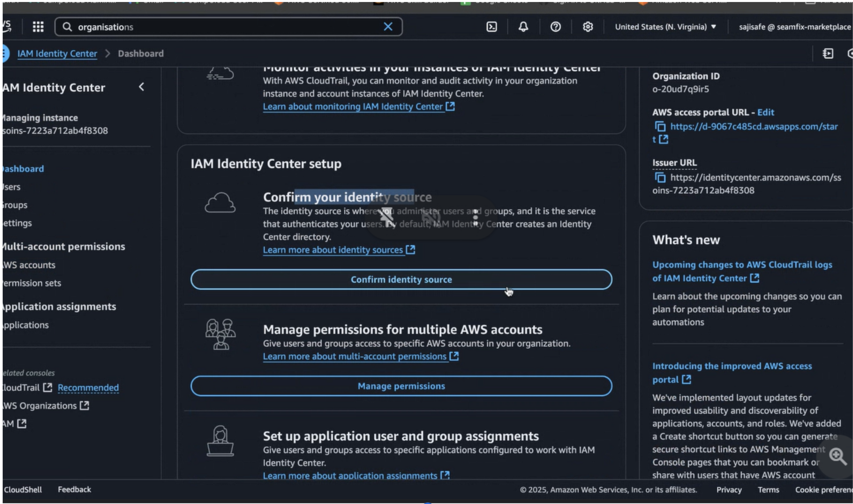Open Learn more about identity sources link

[333, 250]
